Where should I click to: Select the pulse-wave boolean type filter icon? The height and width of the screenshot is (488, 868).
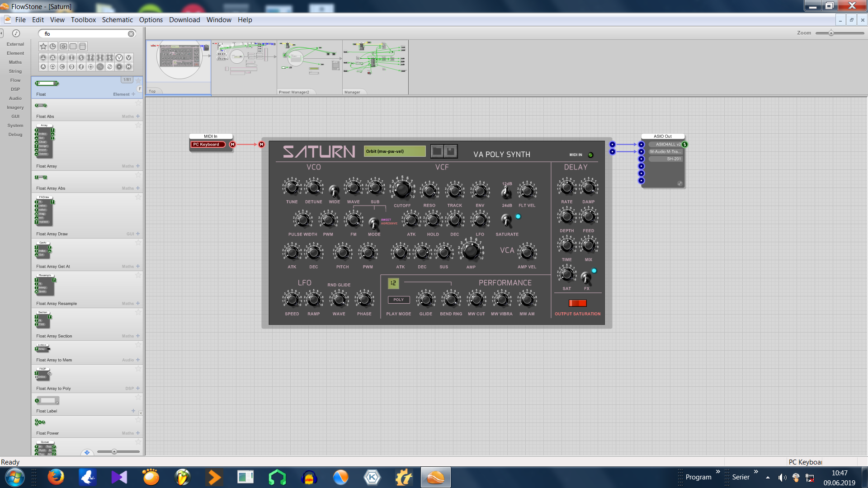pos(53,58)
